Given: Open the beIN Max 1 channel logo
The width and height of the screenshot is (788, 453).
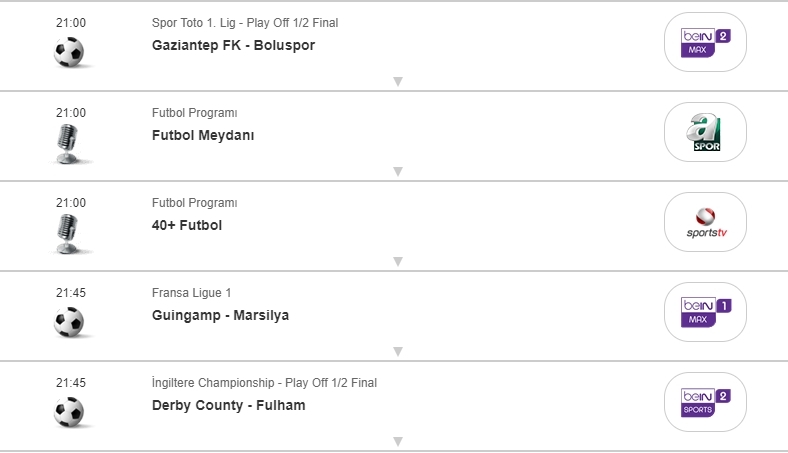Looking at the screenshot, I should (705, 312).
